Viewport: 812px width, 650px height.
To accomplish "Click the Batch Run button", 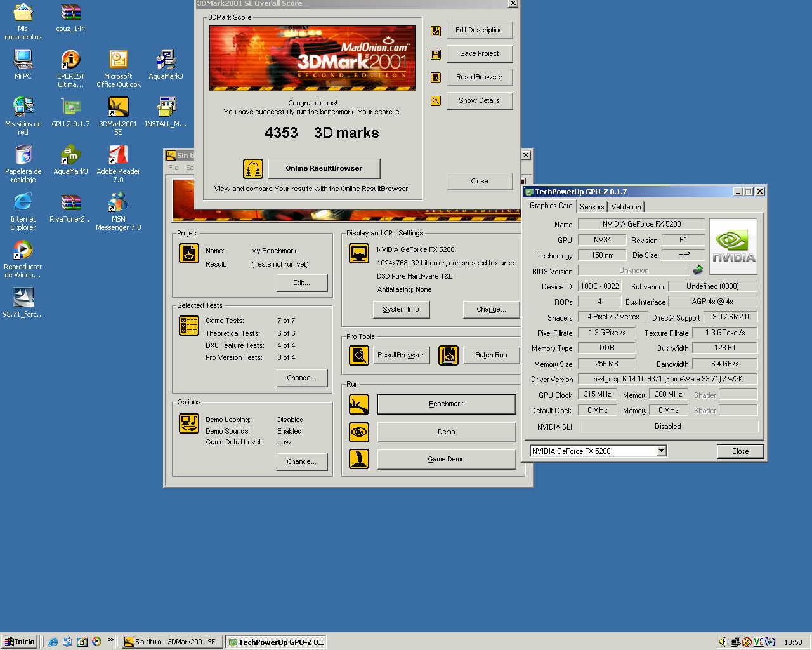I will (491, 355).
